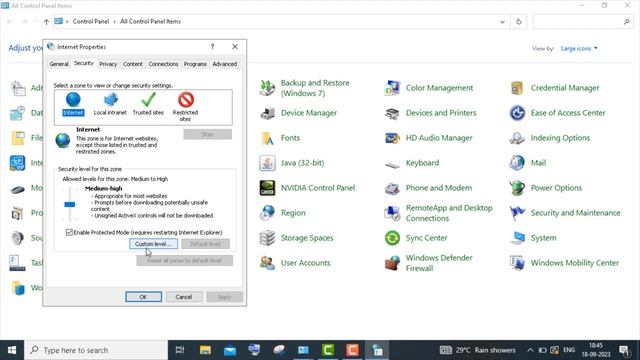Dismiss dialog with Cancel button
This screenshot has width=640, height=360.
pos(184,297)
